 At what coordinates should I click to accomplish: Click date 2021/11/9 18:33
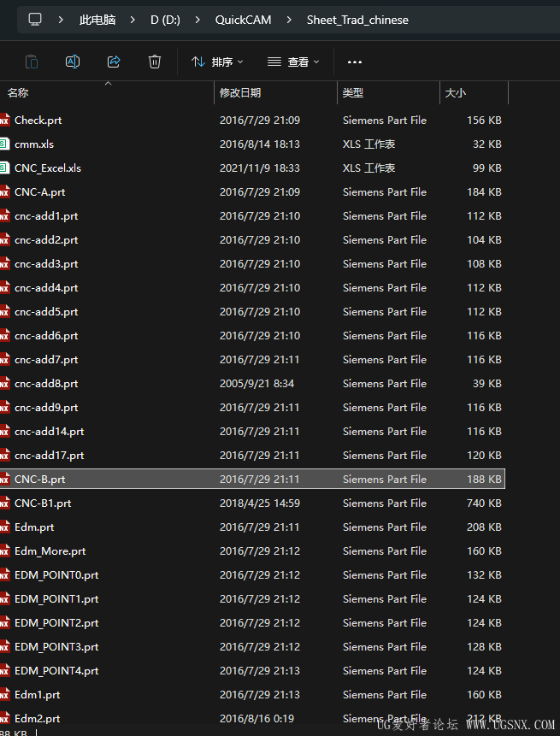(x=260, y=168)
